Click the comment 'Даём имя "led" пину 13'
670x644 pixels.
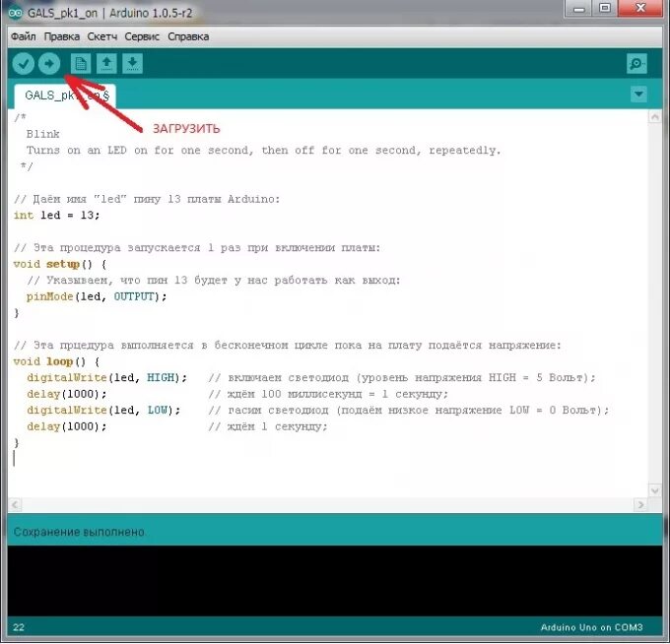pyautogui.click(x=147, y=200)
